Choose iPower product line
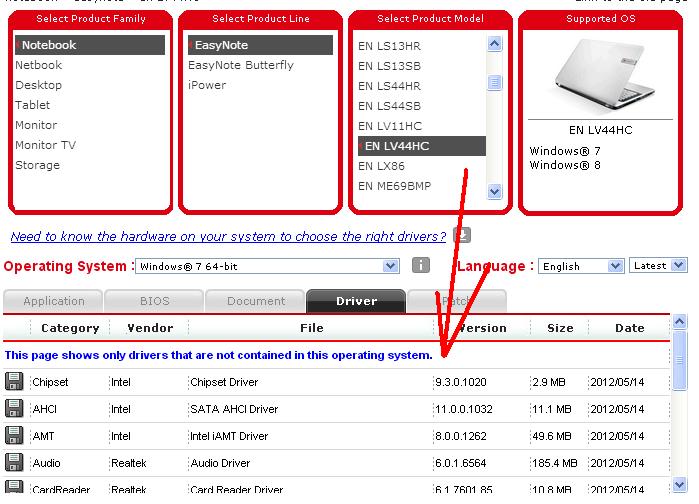The width and height of the screenshot is (699, 504). click(207, 85)
